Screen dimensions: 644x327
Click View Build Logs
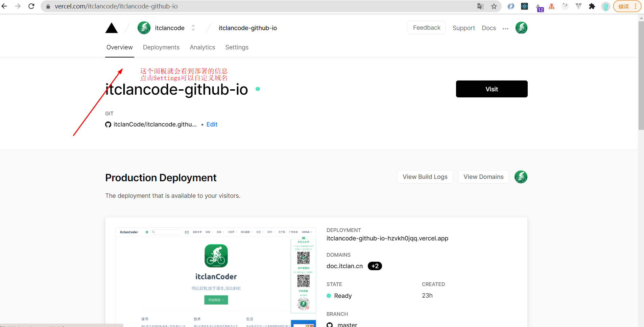click(x=425, y=177)
